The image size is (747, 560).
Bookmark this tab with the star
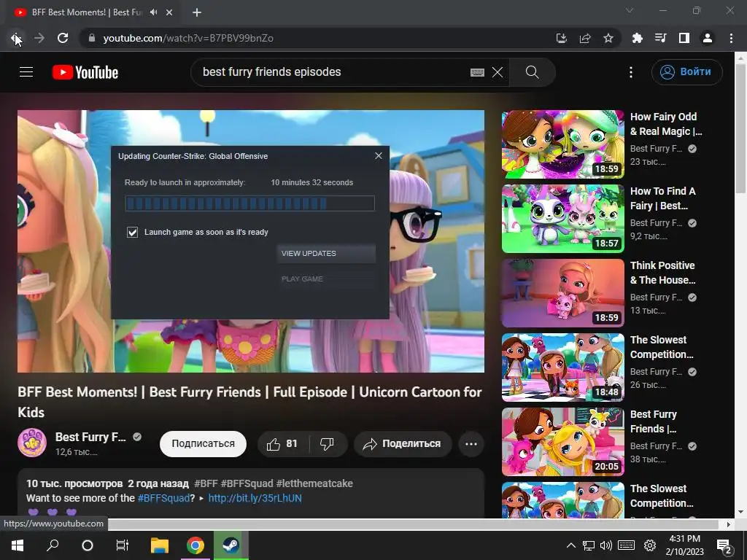(x=608, y=38)
